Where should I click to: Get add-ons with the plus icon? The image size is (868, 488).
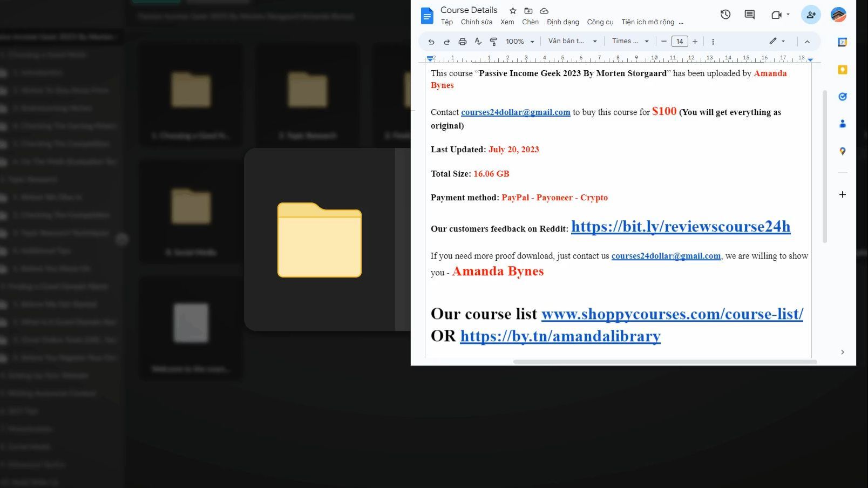tap(842, 194)
